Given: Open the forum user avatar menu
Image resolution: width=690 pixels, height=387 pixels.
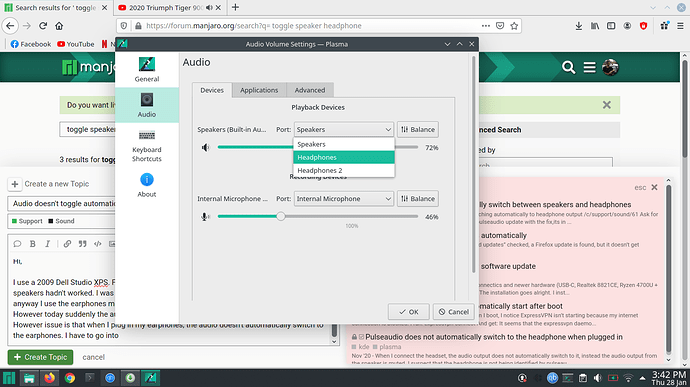Looking at the screenshot, I should 610,67.
